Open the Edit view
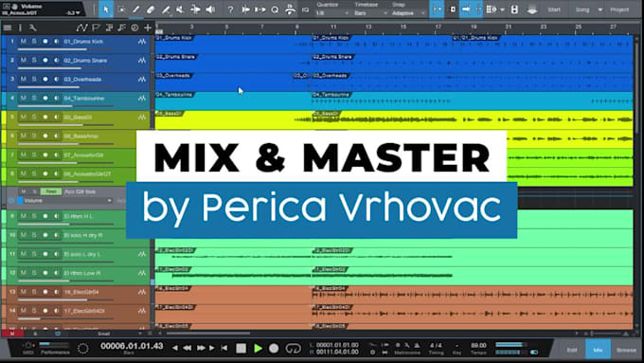This screenshot has width=644, height=363. point(572,350)
